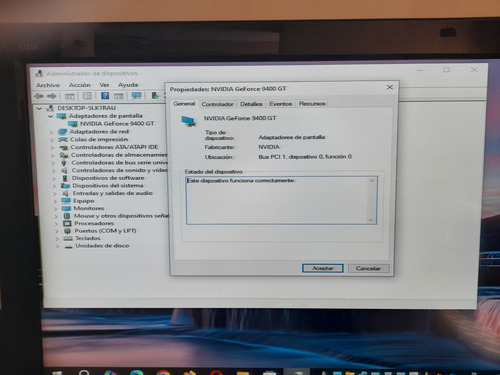Click the Puertos (COM y LPT) icon

point(67,231)
